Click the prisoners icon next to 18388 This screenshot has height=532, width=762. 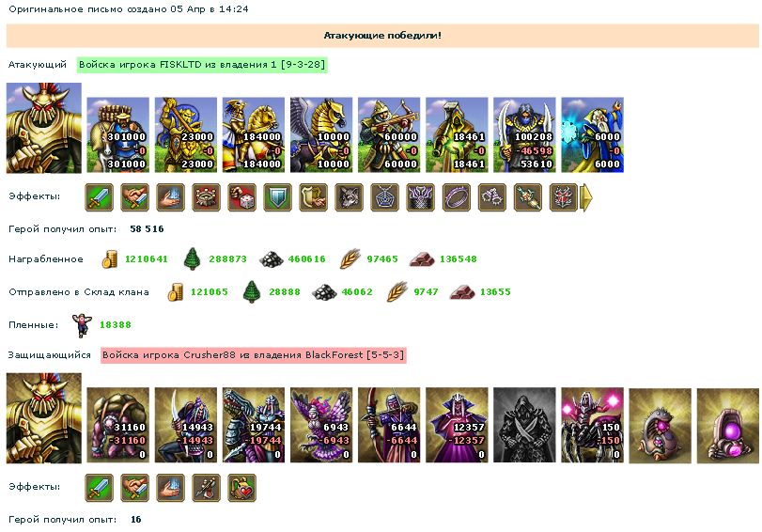[82, 325]
